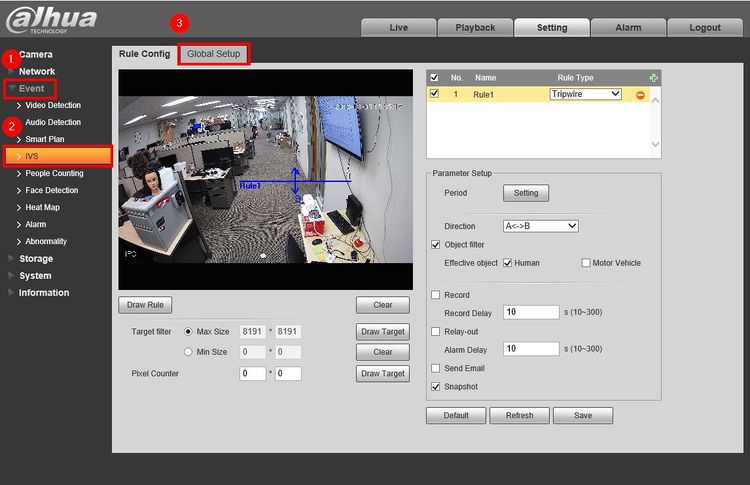
Task: Toggle the Rule1 enable checkbox
Action: click(x=434, y=94)
